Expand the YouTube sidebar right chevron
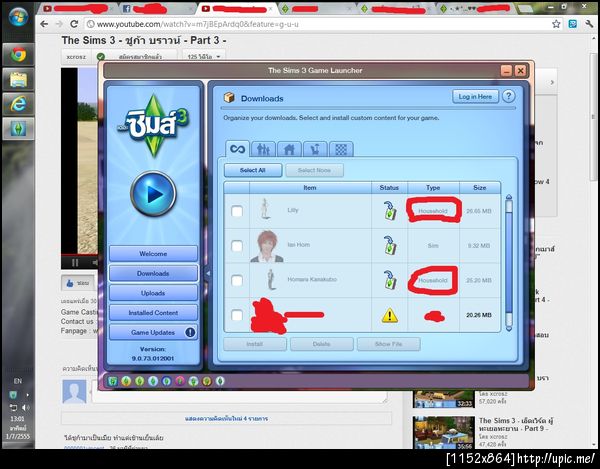 tap(552, 82)
